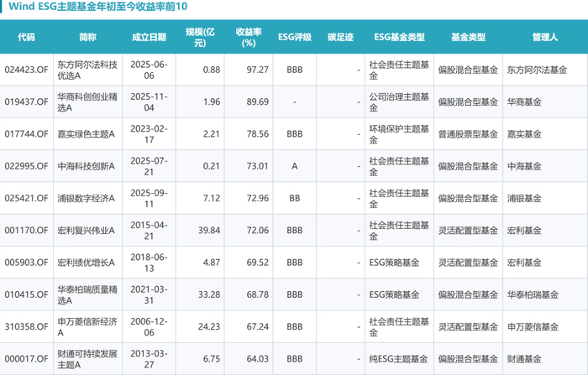Click the 规模(亿元) column header
The width and height of the screenshot is (588, 375).
pyautogui.click(x=200, y=37)
